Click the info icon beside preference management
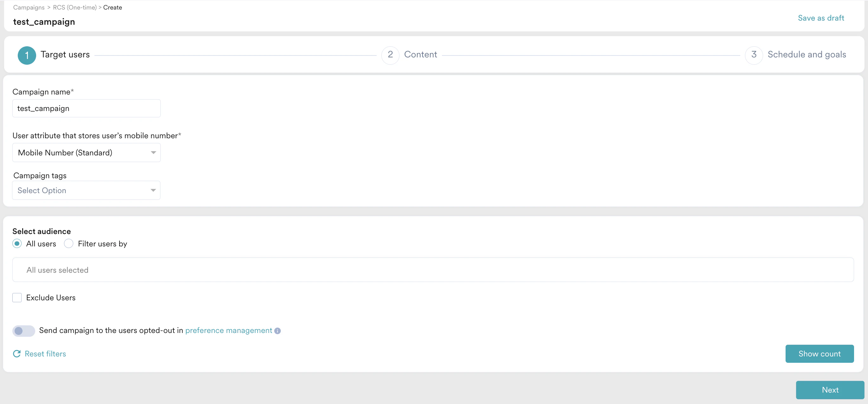Image resolution: width=868 pixels, height=404 pixels. pyautogui.click(x=277, y=331)
